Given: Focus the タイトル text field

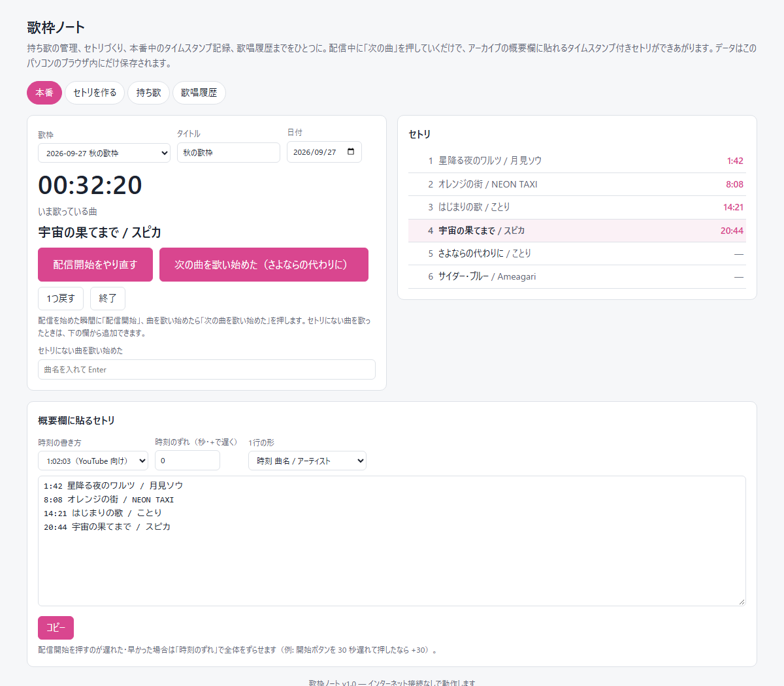Looking at the screenshot, I should click(229, 152).
